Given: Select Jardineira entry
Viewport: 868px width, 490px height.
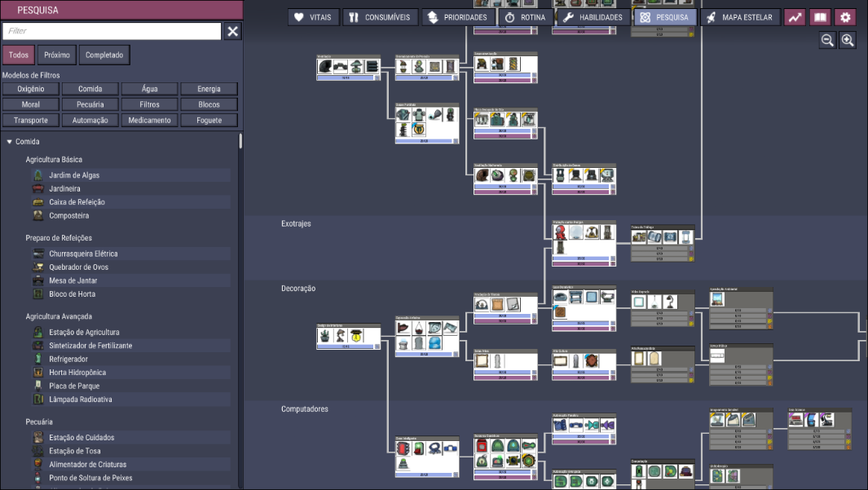Looking at the screenshot, I should (130, 189).
